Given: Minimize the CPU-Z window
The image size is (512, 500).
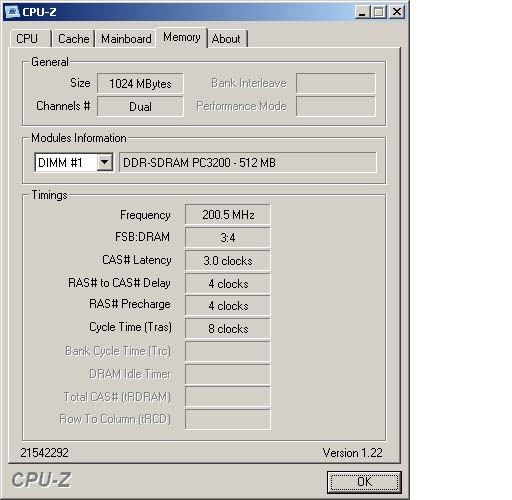Looking at the screenshot, I should pos(362,12).
